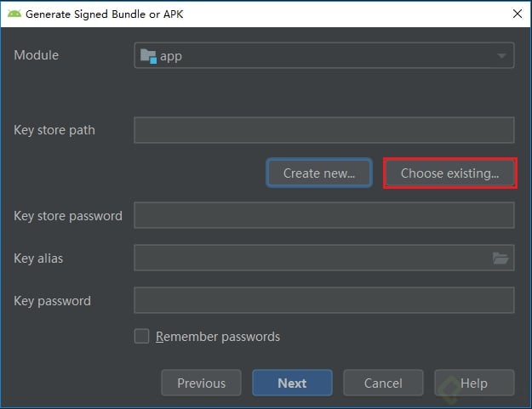Focus the Key password input box
This screenshot has width=532, height=409.
coord(323,301)
